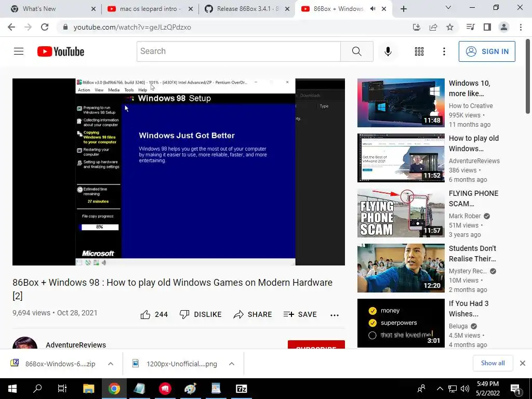
Task: Open YouTube settings three-dot menu
Action: (444, 51)
